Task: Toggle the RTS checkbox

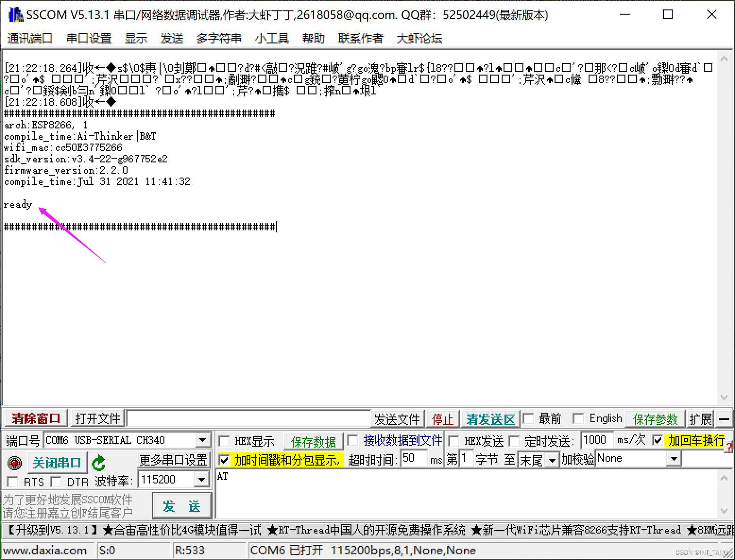Action: [13, 482]
